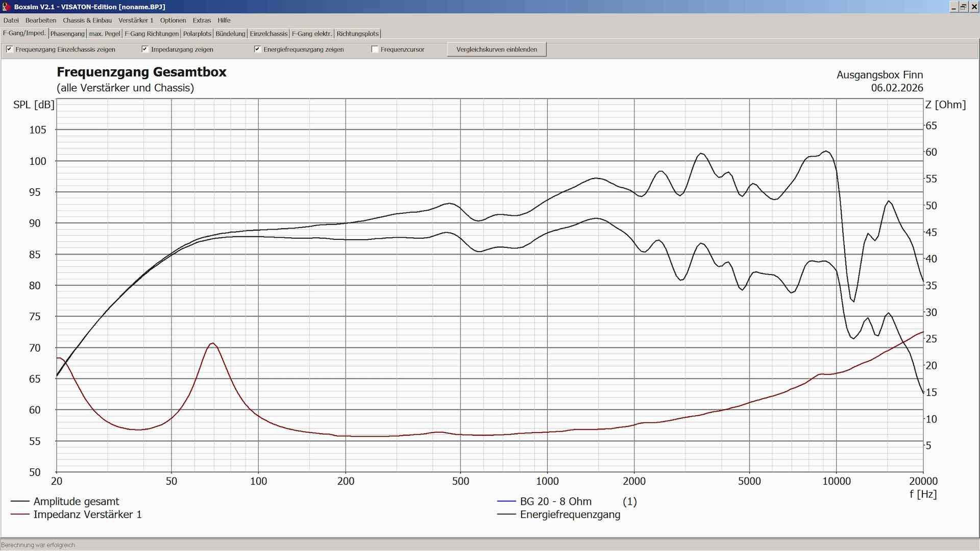Image resolution: width=980 pixels, height=551 pixels.
Task: Go to the Bündelung tab
Action: [x=230, y=34]
